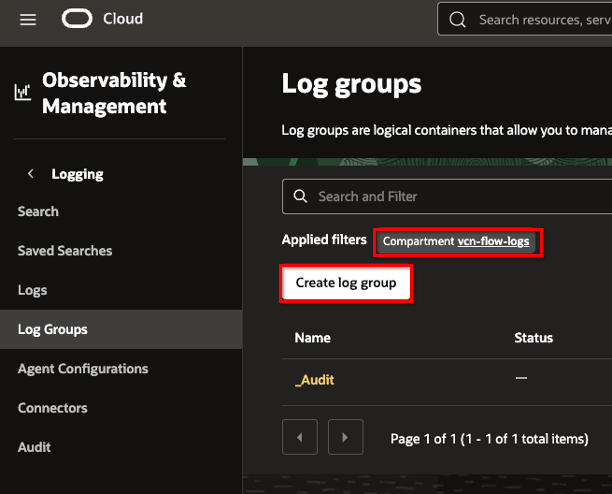This screenshot has height=494, width=612.
Task: Click the Page 1 of 1 pagination text
Action: pos(489,439)
